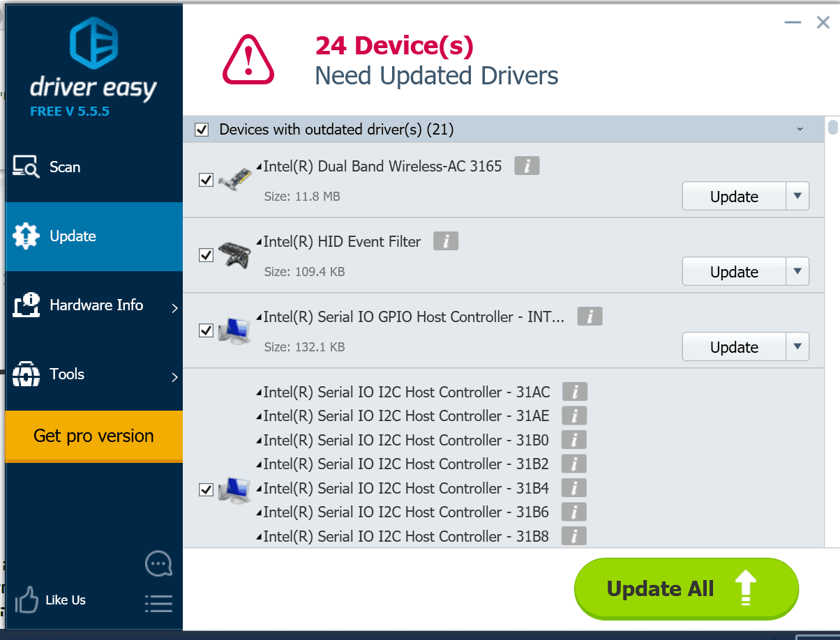Viewport: 840px width, 640px height.
Task: Click the thumbs-up Like Us icon
Action: point(27,600)
